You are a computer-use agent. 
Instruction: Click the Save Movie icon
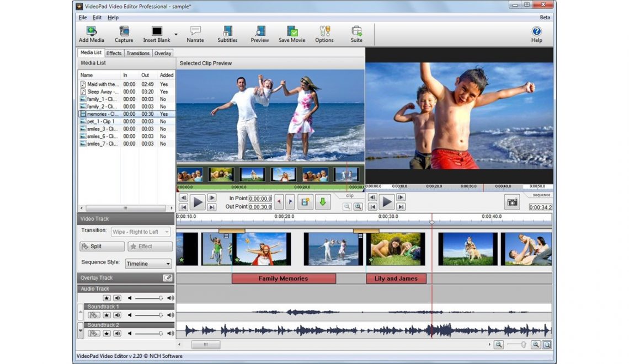tap(292, 31)
